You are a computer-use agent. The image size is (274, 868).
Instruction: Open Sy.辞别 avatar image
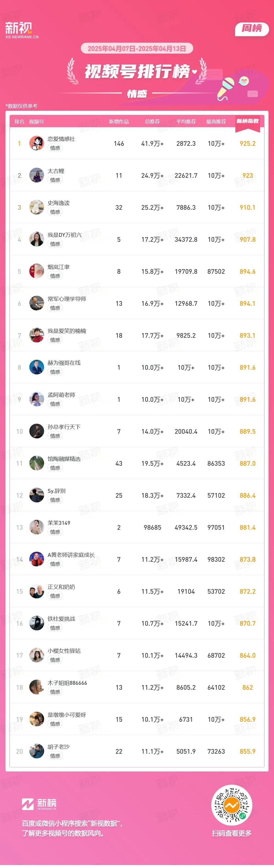click(36, 496)
